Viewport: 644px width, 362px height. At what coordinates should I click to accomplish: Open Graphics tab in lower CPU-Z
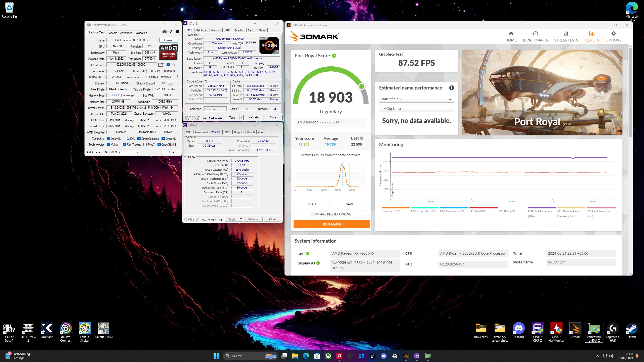239,132
